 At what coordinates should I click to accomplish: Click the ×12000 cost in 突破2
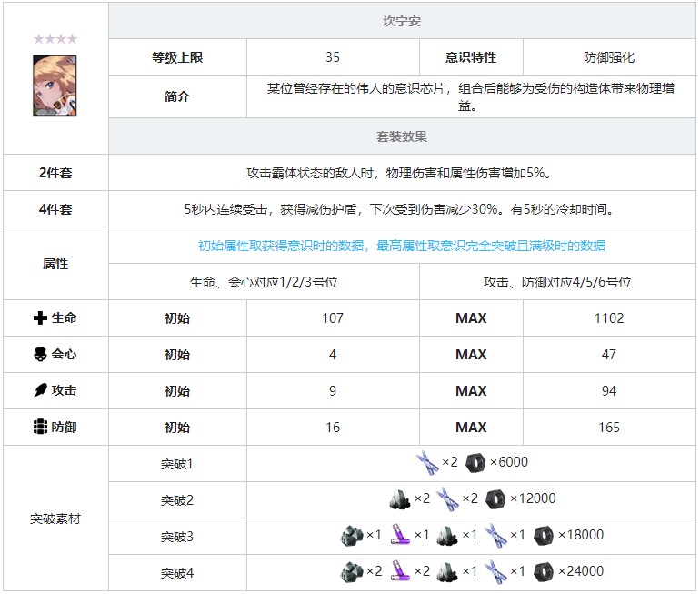tap(533, 498)
